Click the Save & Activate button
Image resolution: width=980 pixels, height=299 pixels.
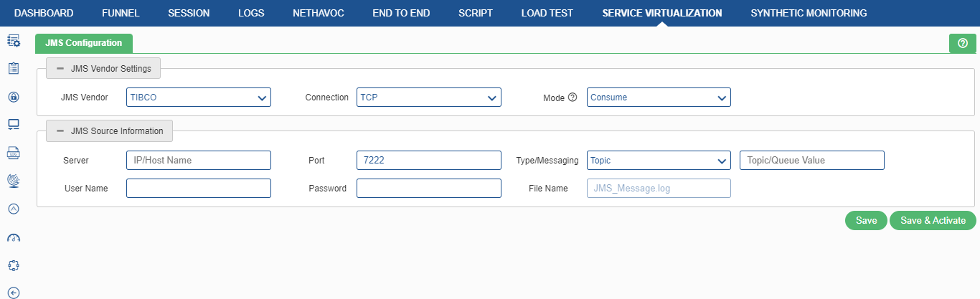click(x=933, y=221)
